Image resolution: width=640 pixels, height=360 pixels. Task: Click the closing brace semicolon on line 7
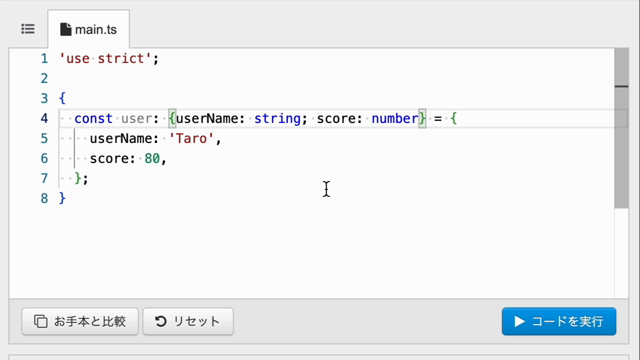coord(81,178)
